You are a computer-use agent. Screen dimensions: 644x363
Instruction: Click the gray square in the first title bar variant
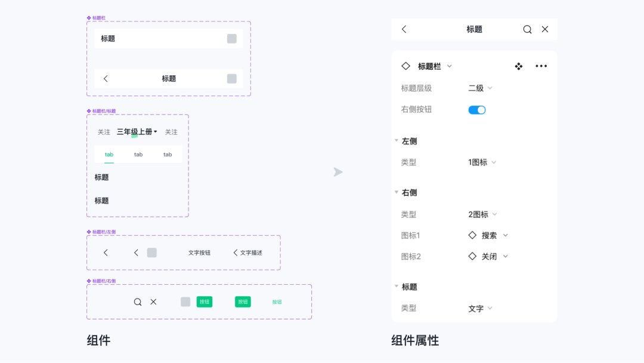231,39
